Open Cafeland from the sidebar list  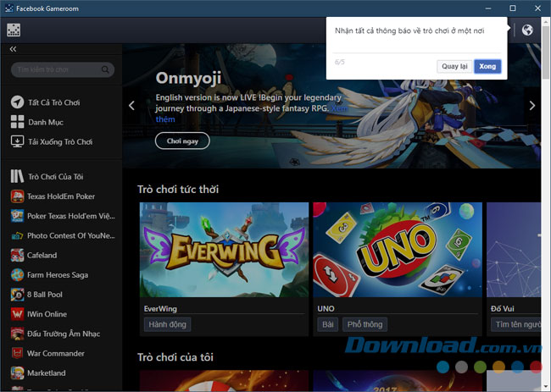pos(42,255)
